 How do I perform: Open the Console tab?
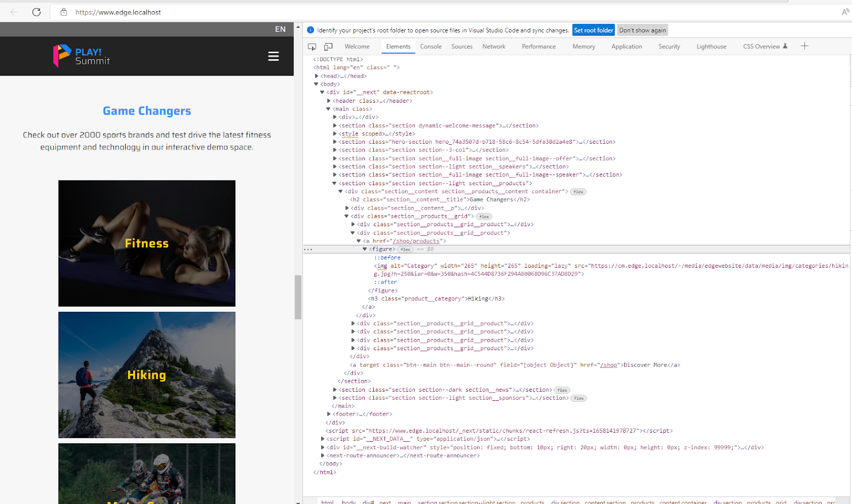pos(431,47)
